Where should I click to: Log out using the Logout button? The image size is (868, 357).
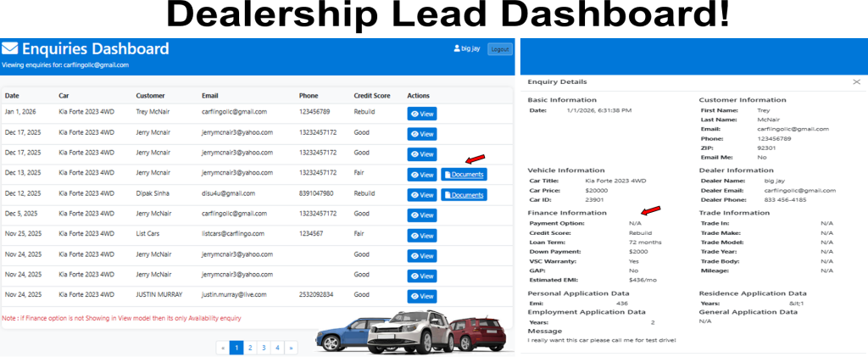(500, 49)
